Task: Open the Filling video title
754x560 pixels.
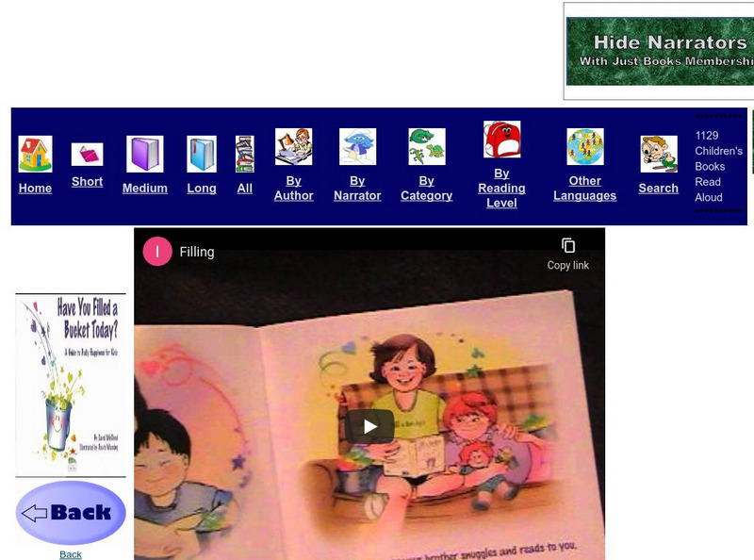Action: [198, 252]
